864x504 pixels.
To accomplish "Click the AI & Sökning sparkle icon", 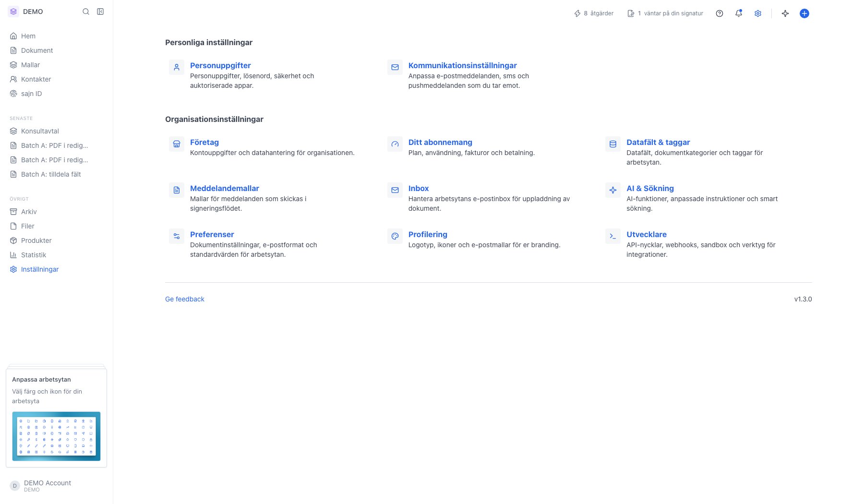I will point(613,190).
